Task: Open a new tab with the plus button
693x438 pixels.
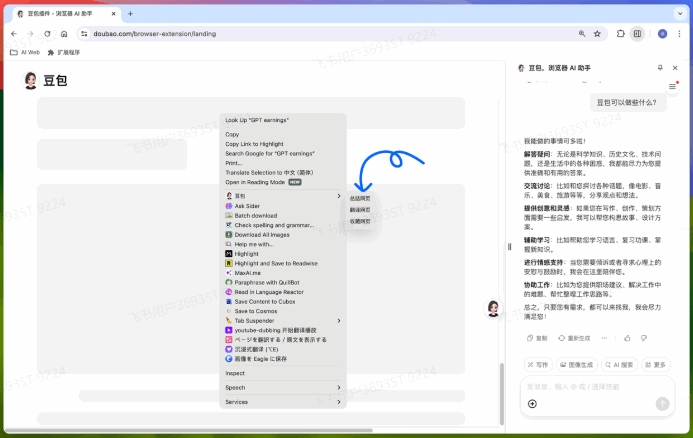Action: pyautogui.click(x=130, y=14)
